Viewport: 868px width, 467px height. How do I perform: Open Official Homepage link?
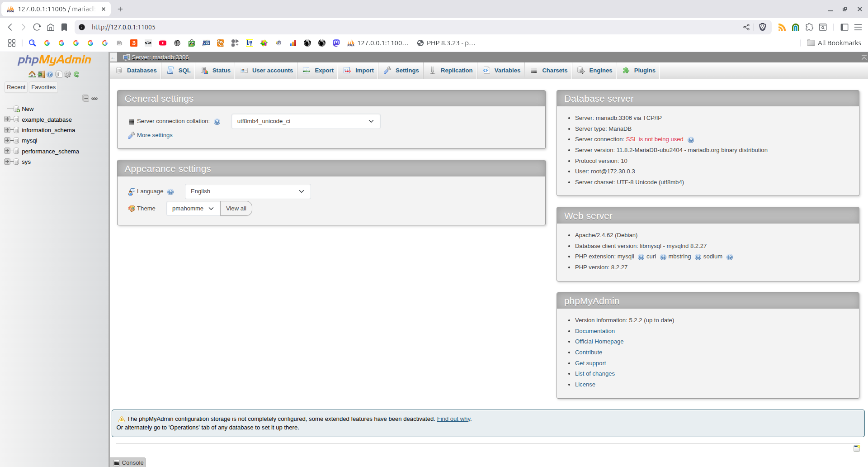[599, 342]
